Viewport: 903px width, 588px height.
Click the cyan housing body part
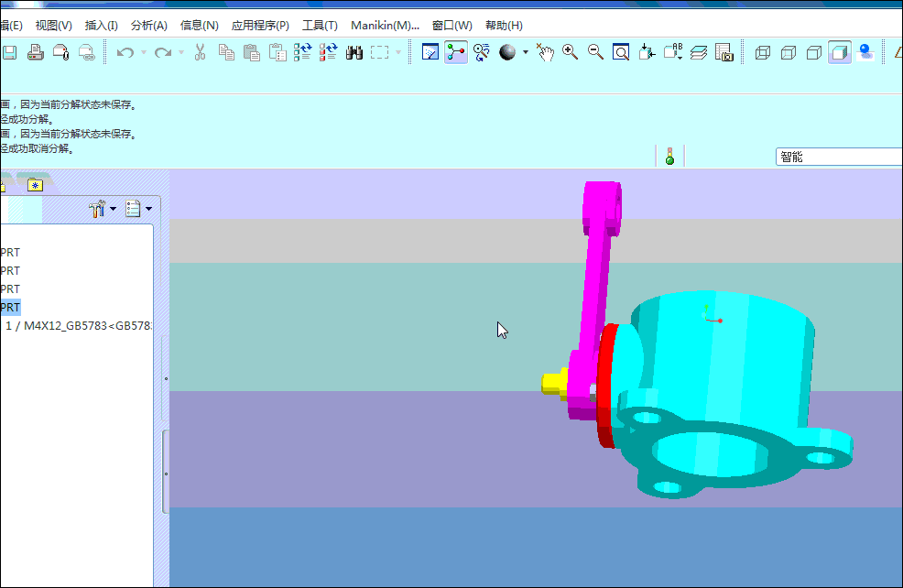(725, 368)
